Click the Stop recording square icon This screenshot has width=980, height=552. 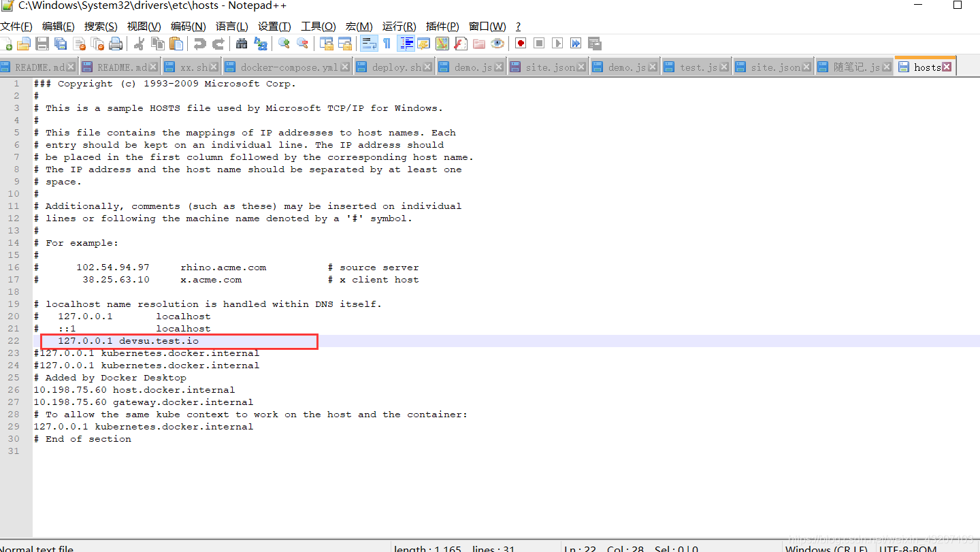(x=539, y=44)
